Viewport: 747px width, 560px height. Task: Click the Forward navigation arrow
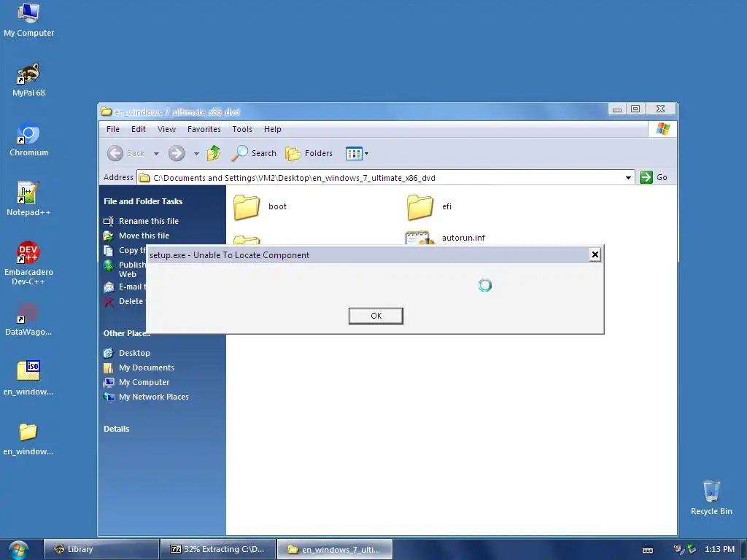(x=177, y=153)
